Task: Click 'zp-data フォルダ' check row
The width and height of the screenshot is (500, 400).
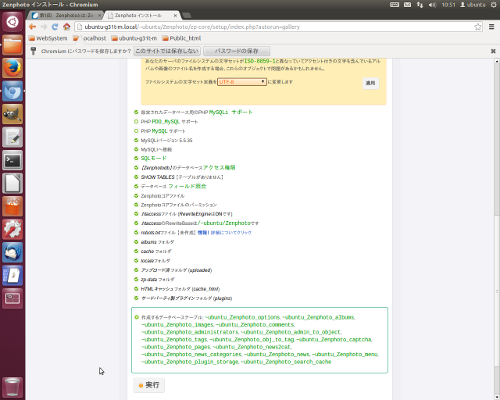Action: pyautogui.click(x=154, y=279)
